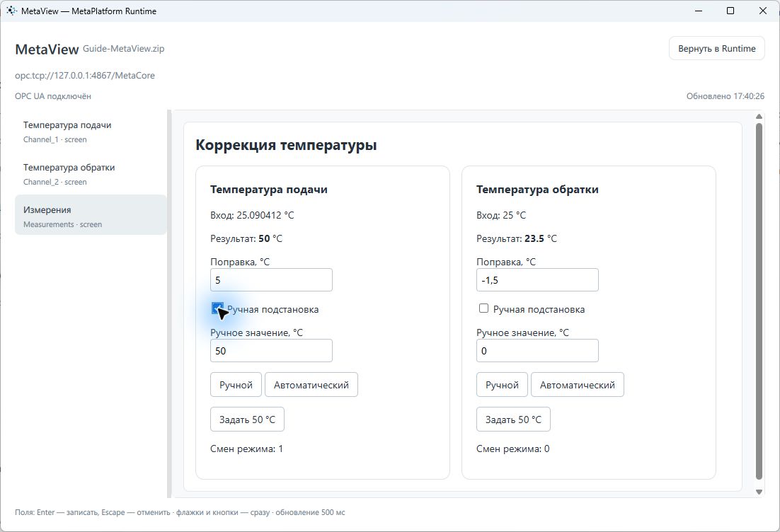The image size is (780, 532).
Task: Focus 'Поправка' field with value -1,5
Action: [x=537, y=280]
